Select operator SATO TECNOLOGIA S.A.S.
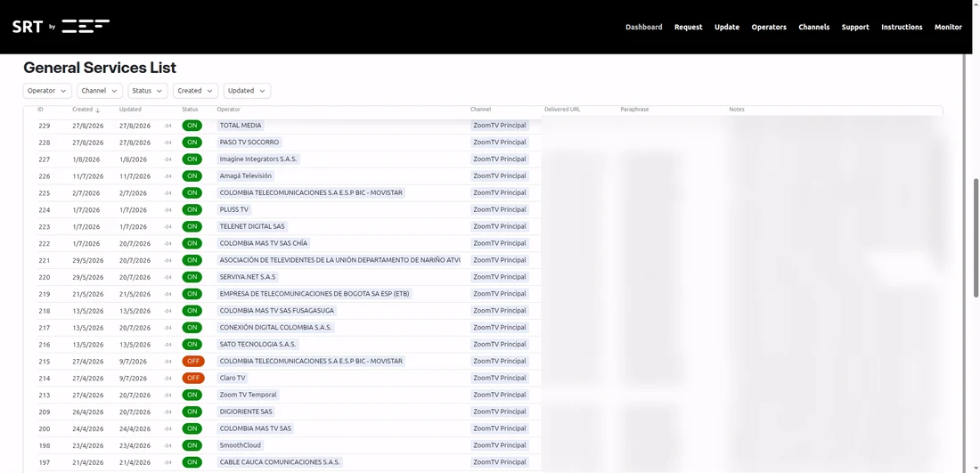Viewport: 980px width, 473px height. [258, 345]
